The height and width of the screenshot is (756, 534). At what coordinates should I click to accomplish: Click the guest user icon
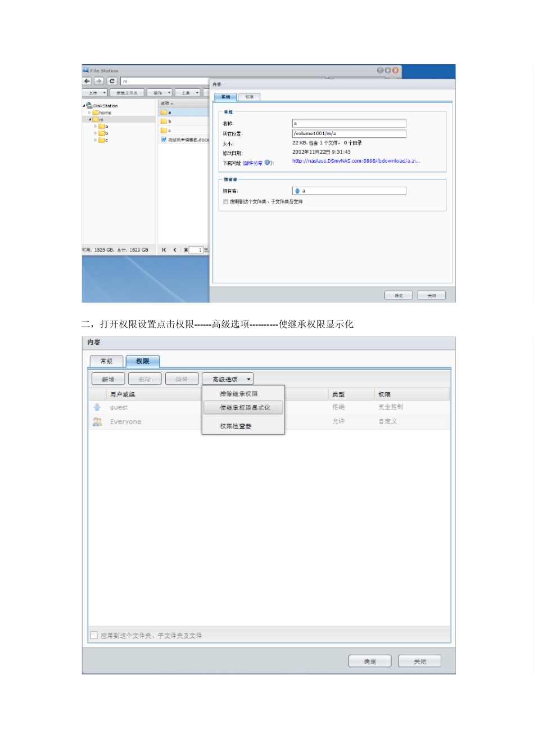click(x=97, y=407)
